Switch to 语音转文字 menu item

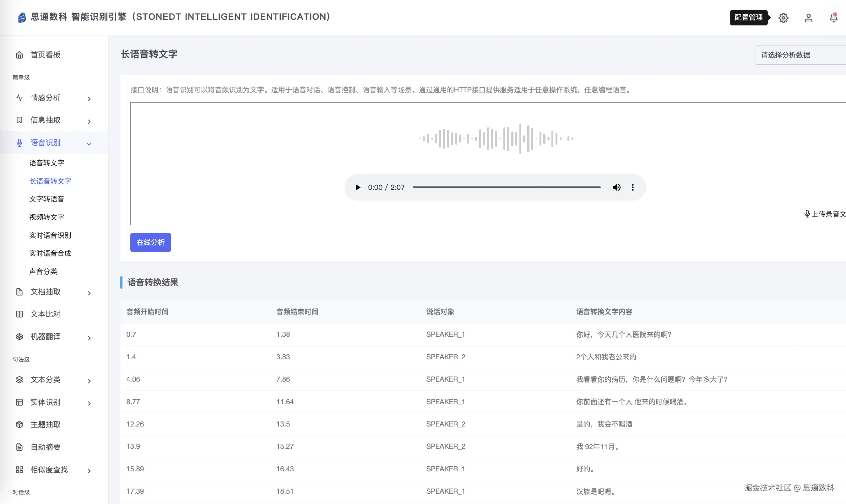click(x=46, y=163)
